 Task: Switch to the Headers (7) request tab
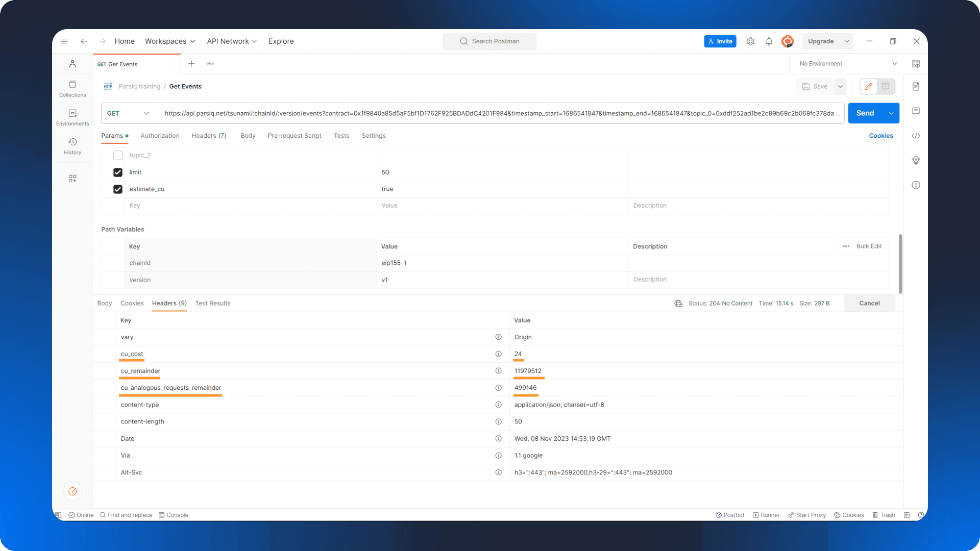point(209,136)
